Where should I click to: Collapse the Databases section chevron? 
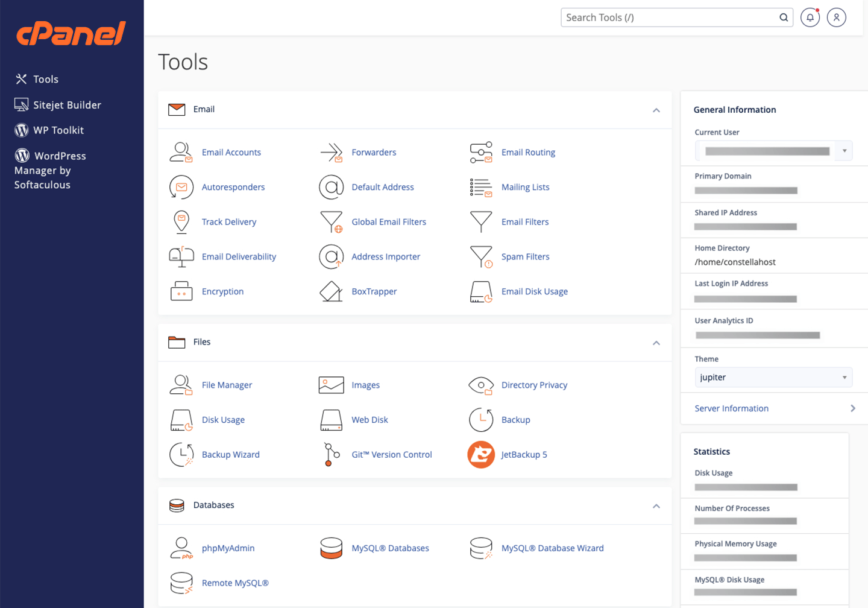point(656,506)
